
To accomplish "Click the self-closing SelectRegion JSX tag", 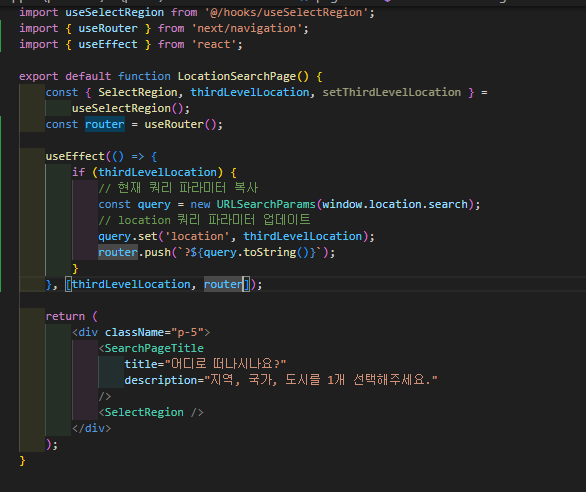I will point(151,412).
